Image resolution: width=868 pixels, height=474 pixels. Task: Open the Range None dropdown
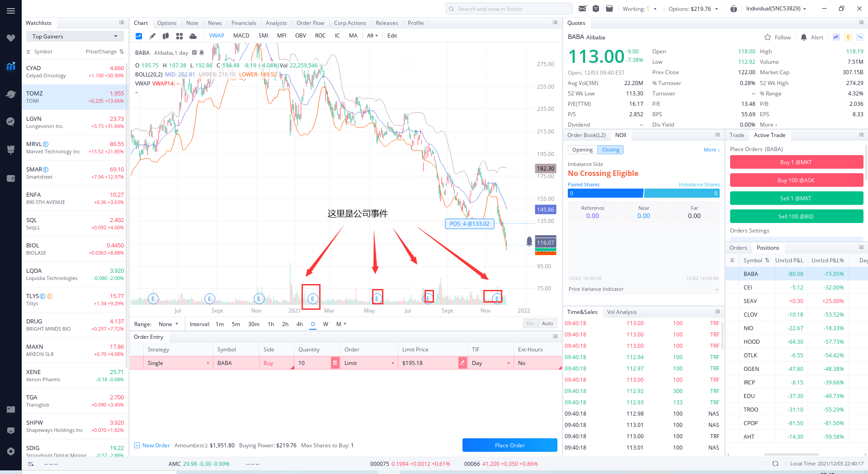(x=169, y=324)
